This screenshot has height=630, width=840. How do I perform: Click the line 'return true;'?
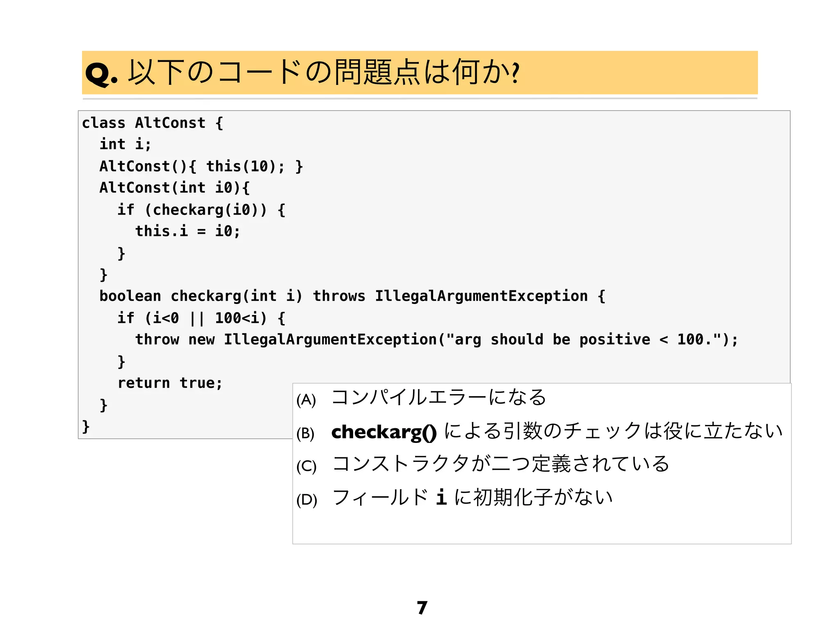170,383
